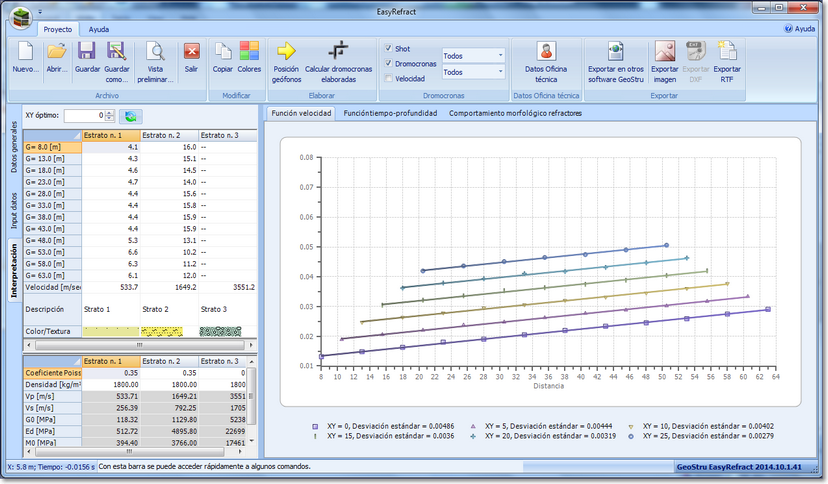
Task: Save project with Guardar icon
Action: click(x=87, y=52)
